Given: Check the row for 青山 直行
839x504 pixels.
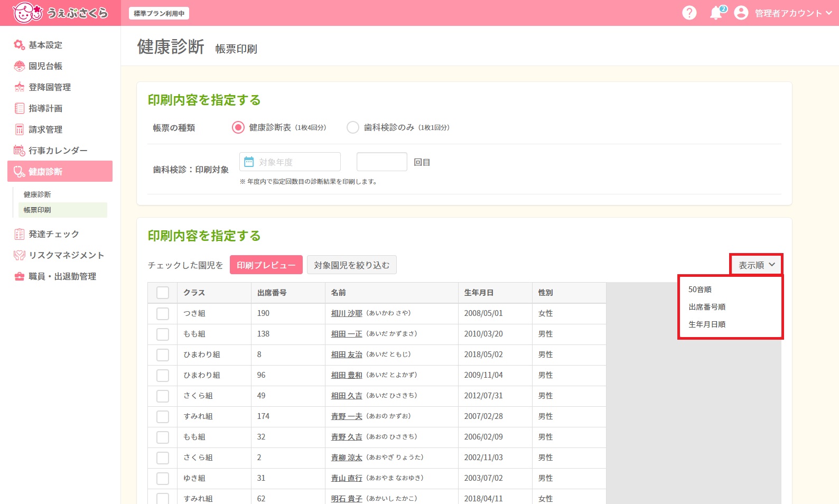Looking at the screenshot, I should pos(163,479).
